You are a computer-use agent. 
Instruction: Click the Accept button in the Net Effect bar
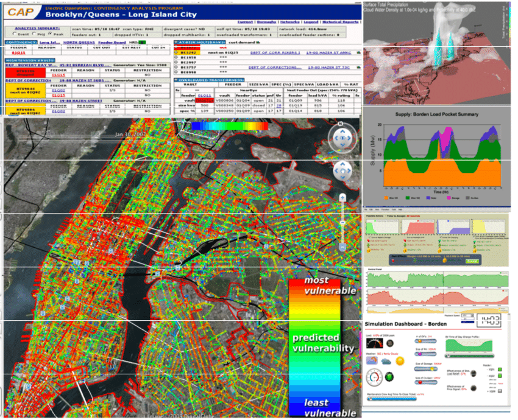click(472, 262)
